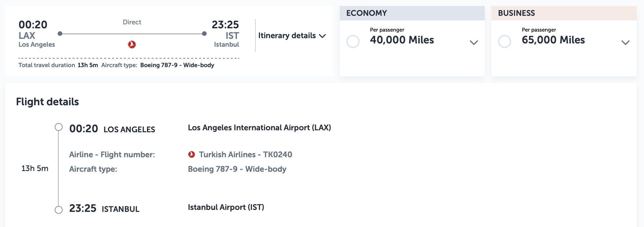This screenshot has width=644, height=227.
Task: Click the ECONOMY column header
Action: pyautogui.click(x=366, y=13)
